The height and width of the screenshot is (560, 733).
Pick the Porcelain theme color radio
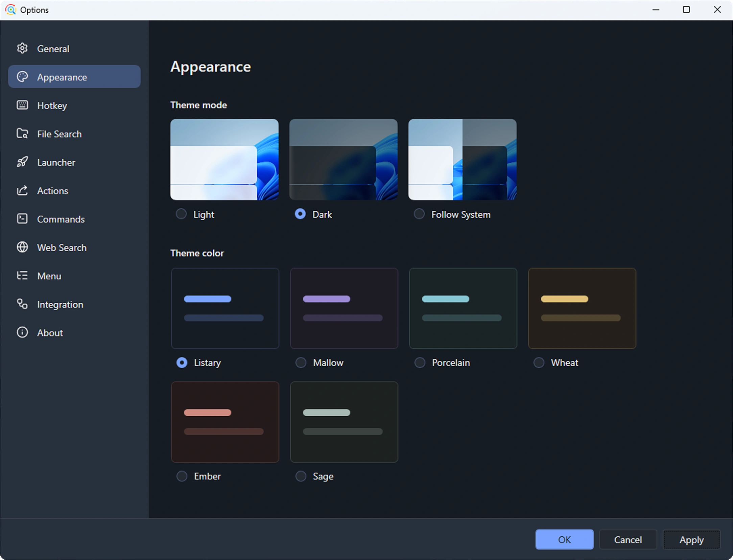coord(420,363)
